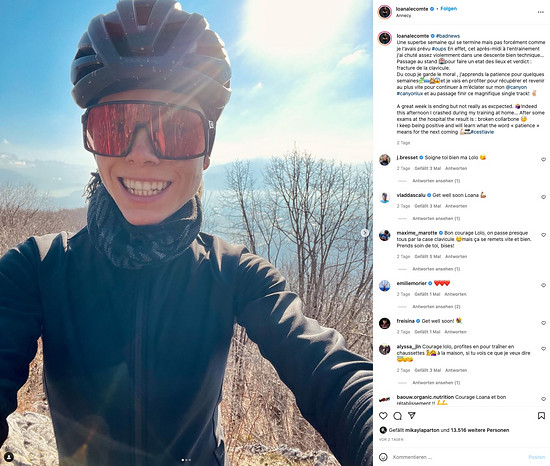This screenshot has width=550, height=466.
Task: Open the #badnews hashtag
Action: coord(448,36)
